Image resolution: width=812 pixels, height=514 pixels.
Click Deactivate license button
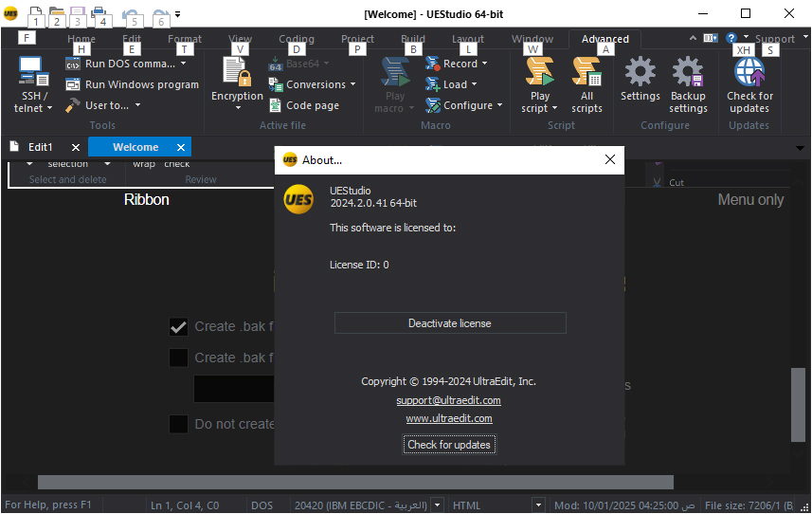[x=450, y=323]
